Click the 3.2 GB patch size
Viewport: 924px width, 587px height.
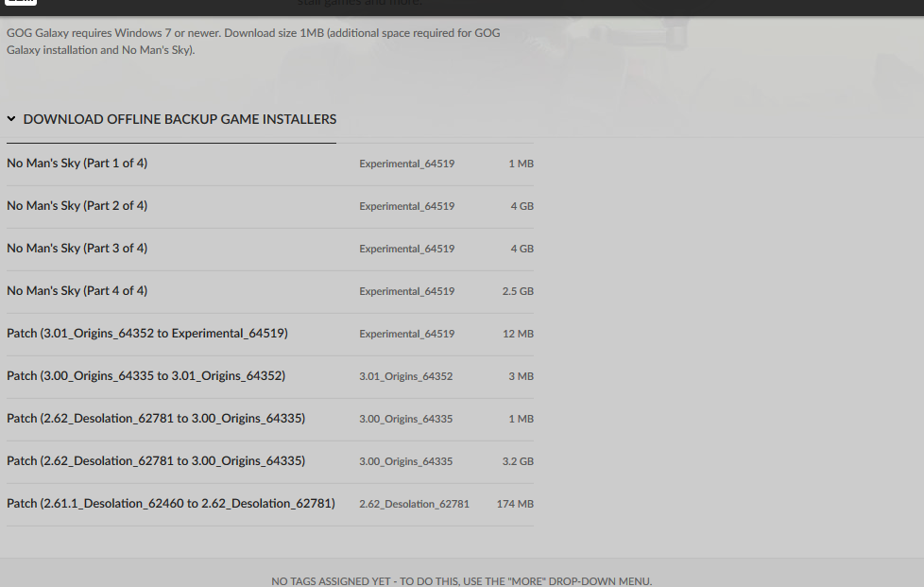coord(518,461)
